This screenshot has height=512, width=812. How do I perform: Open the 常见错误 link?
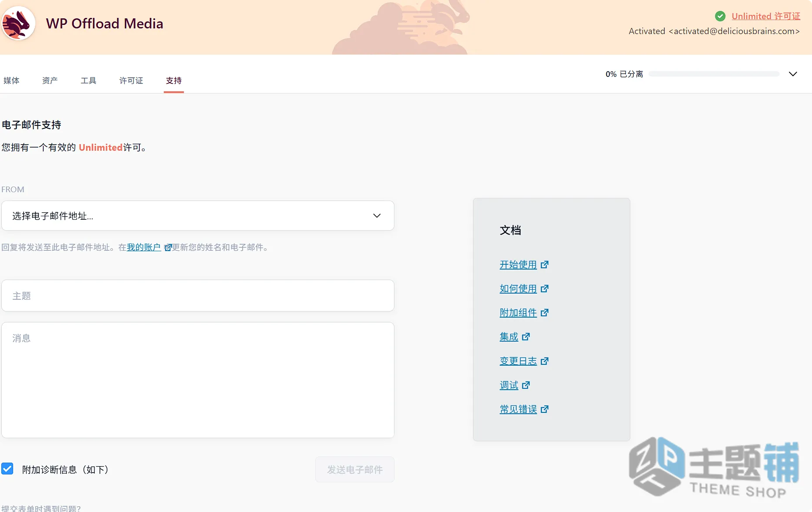pos(518,409)
